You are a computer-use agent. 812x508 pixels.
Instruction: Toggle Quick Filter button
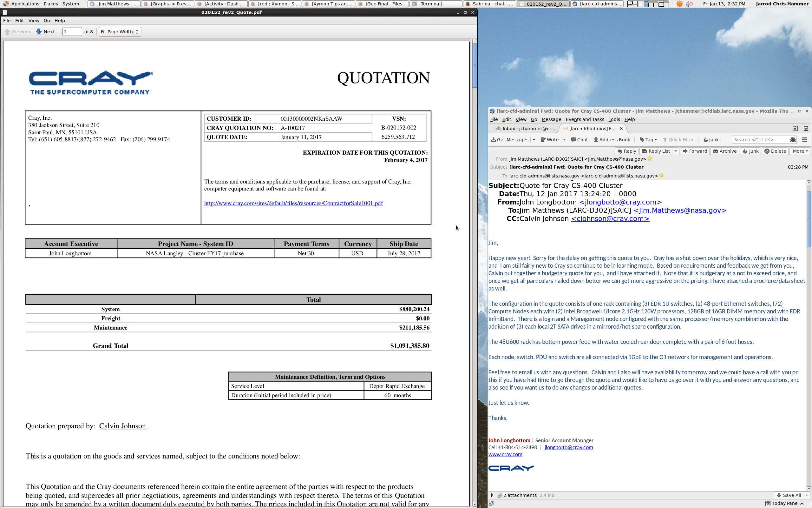pos(678,140)
